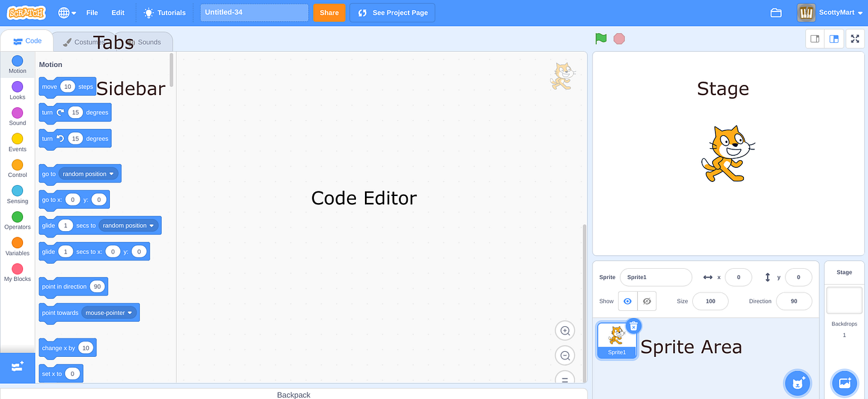
Task: Delete Sprite1 using its trash badge
Action: pyautogui.click(x=633, y=326)
